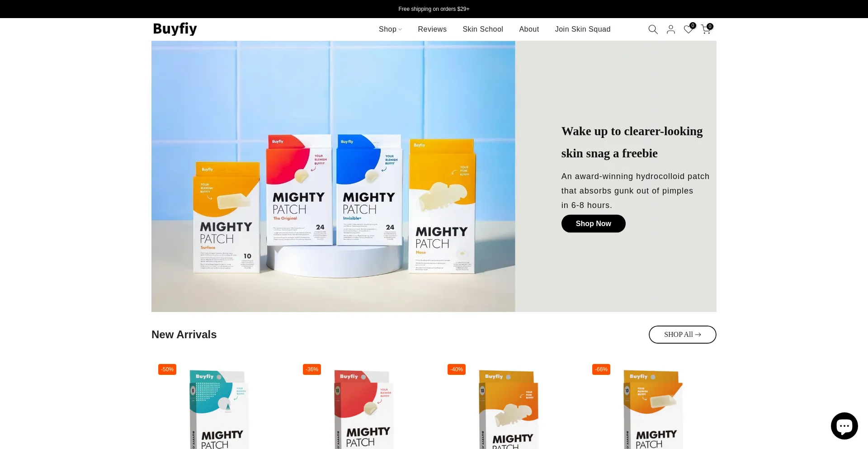Go to Skin School page
The image size is (868, 449).
(x=483, y=29)
